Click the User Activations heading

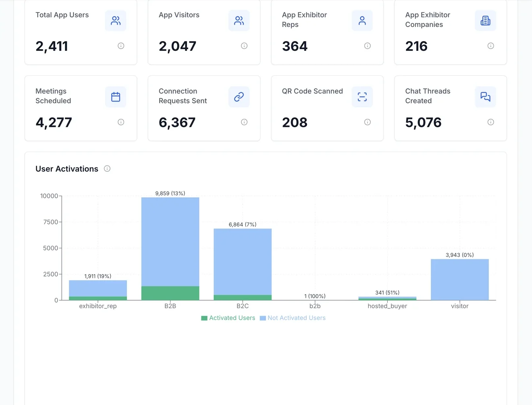tap(67, 169)
